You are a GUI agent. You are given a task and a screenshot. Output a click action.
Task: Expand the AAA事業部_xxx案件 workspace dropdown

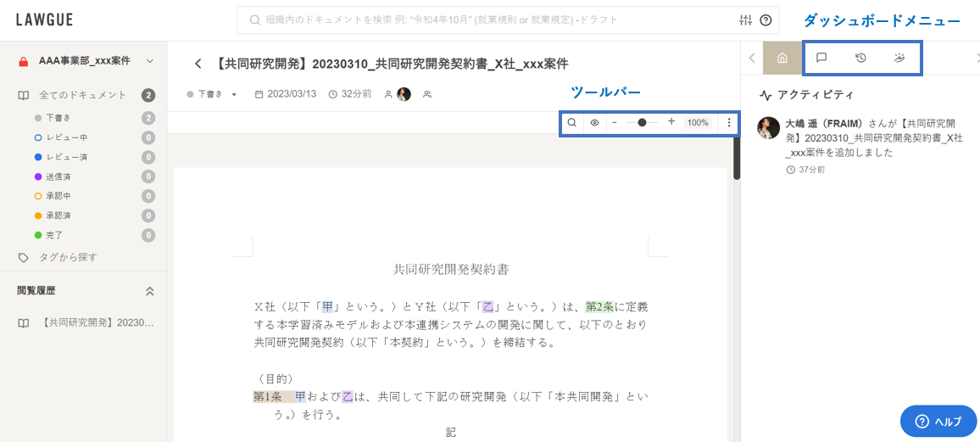pyautogui.click(x=150, y=61)
